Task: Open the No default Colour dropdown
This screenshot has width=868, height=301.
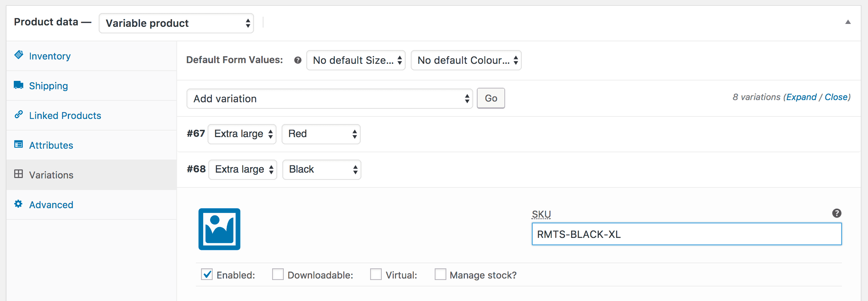Action: pyautogui.click(x=466, y=60)
